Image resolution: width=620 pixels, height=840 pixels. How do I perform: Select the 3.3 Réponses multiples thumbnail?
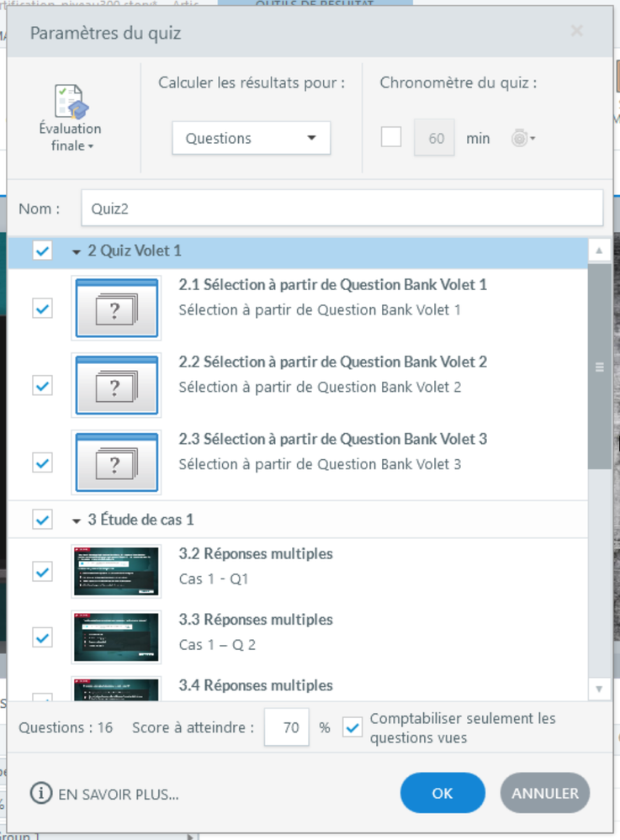coord(116,637)
